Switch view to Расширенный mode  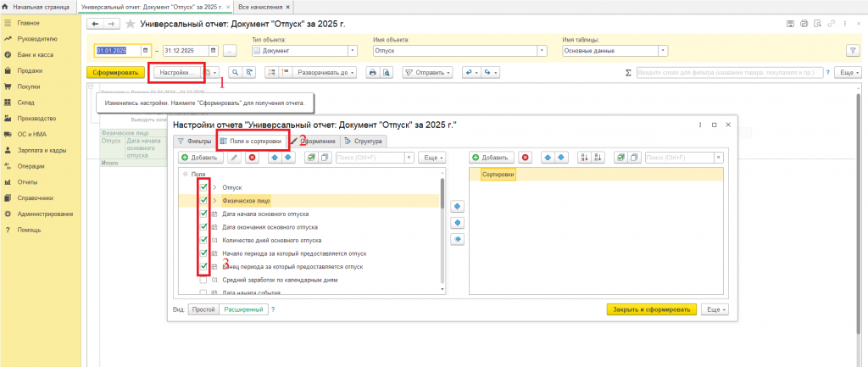click(243, 309)
